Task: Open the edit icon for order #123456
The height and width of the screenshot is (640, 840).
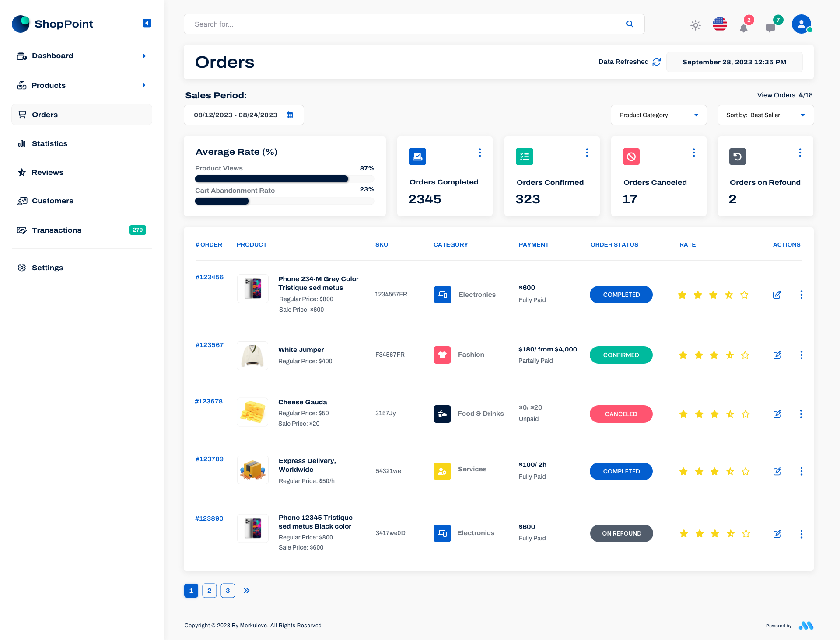Action: tap(777, 295)
